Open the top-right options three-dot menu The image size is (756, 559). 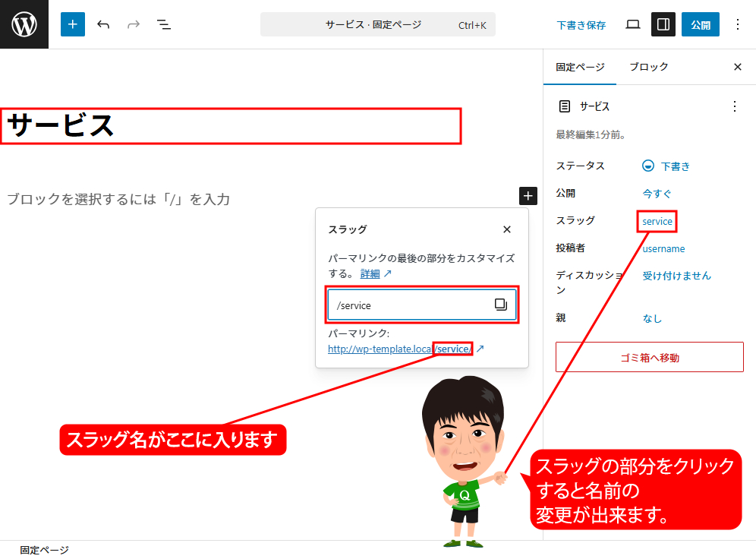click(737, 24)
